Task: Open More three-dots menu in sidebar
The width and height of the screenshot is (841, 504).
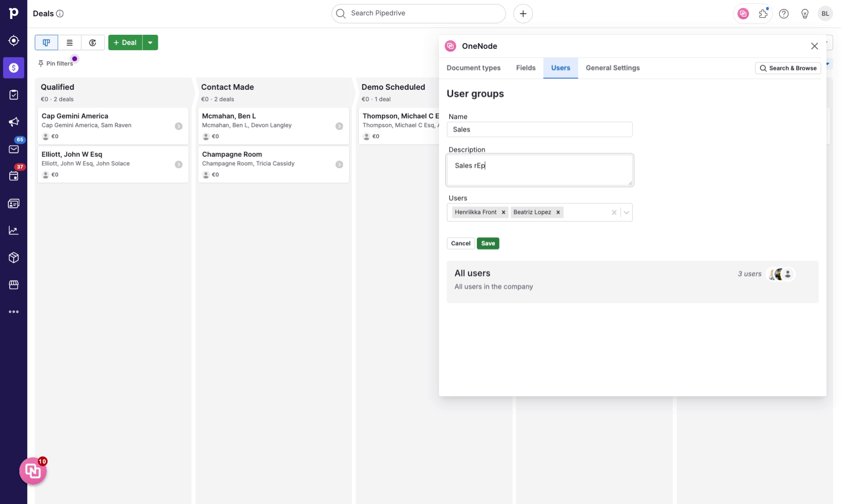Action: click(x=14, y=312)
